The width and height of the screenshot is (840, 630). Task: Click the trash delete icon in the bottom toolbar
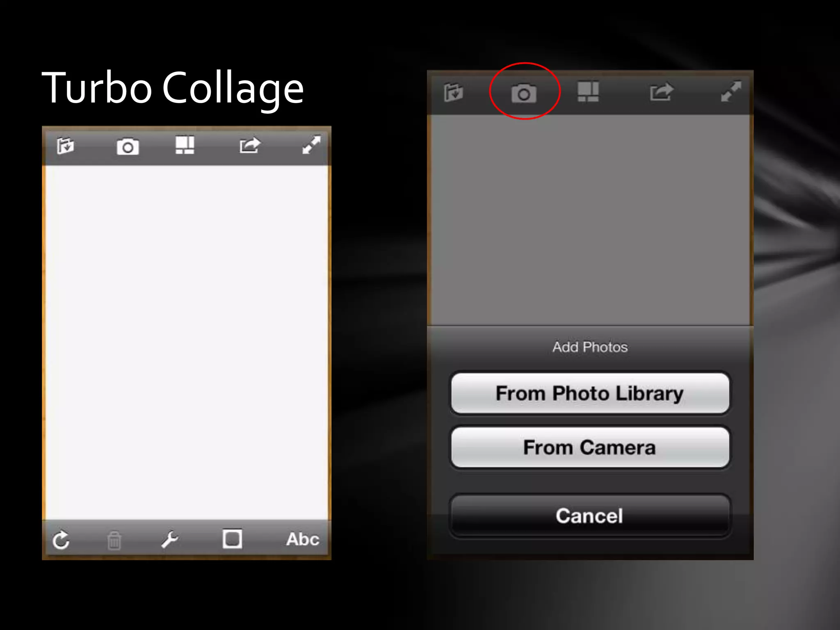[x=114, y=540]
